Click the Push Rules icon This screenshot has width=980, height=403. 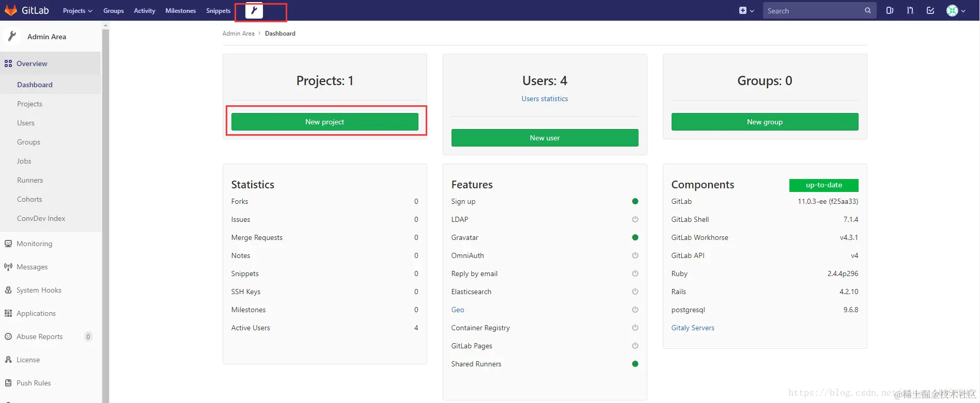(8, 383)
